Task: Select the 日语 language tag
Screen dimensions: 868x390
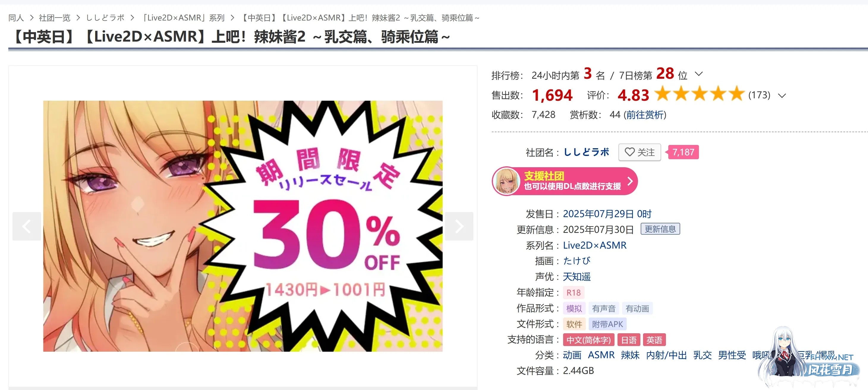Action: tap(629, 340)
